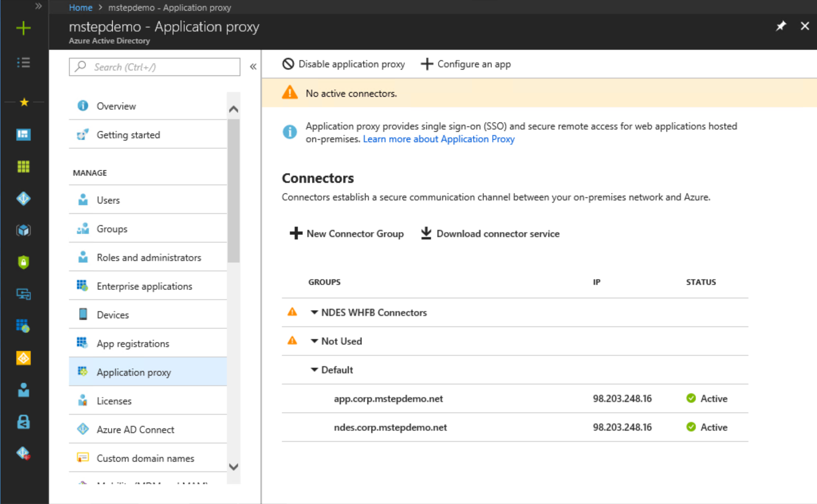Click Download connector service
The height and width of the screenshot is (504, 817).
click(x=490, y=233)
